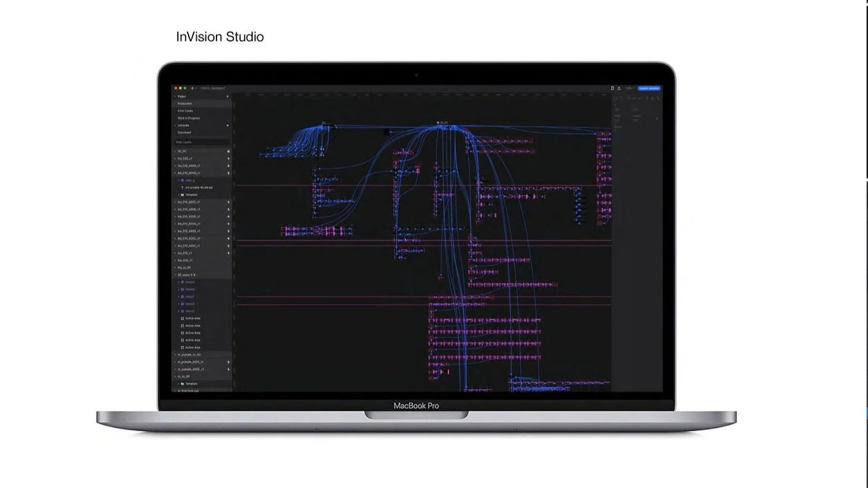The height and width of the screenshot is (488, 868).
Task: Select the m_pulsate_b002_v1 layer
Action: coord(202,369)
